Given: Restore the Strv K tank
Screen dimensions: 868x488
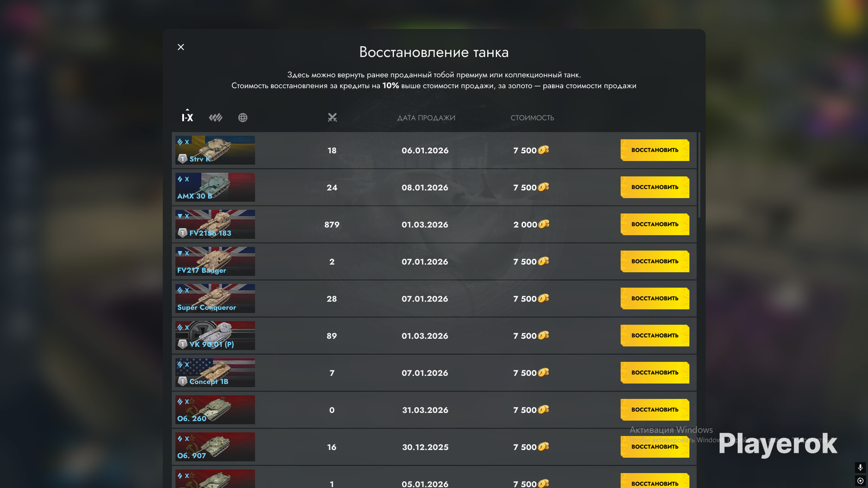Looking at the screenshot, I should pos(655,150).
